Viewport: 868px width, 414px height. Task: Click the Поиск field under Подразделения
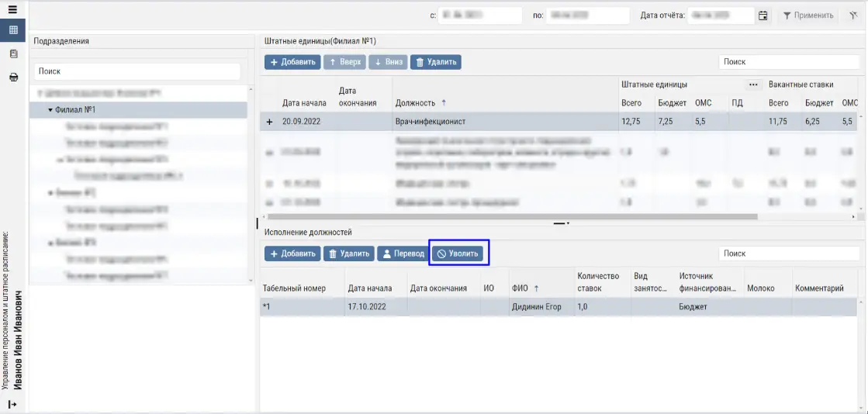coord(137,71)
